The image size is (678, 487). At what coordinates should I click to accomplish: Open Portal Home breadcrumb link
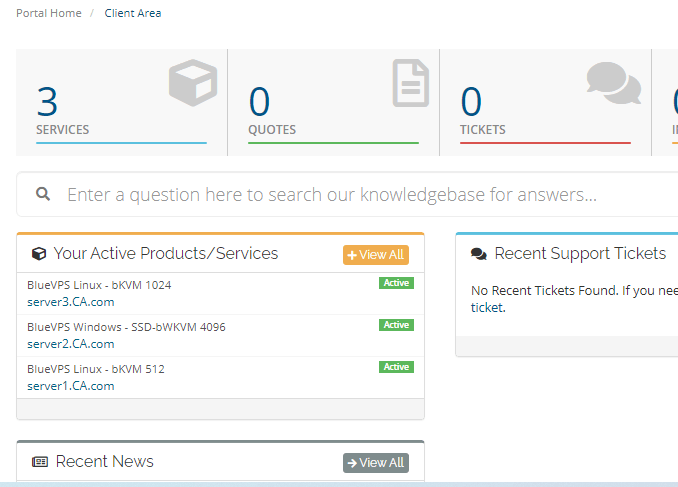coord(49,13)
